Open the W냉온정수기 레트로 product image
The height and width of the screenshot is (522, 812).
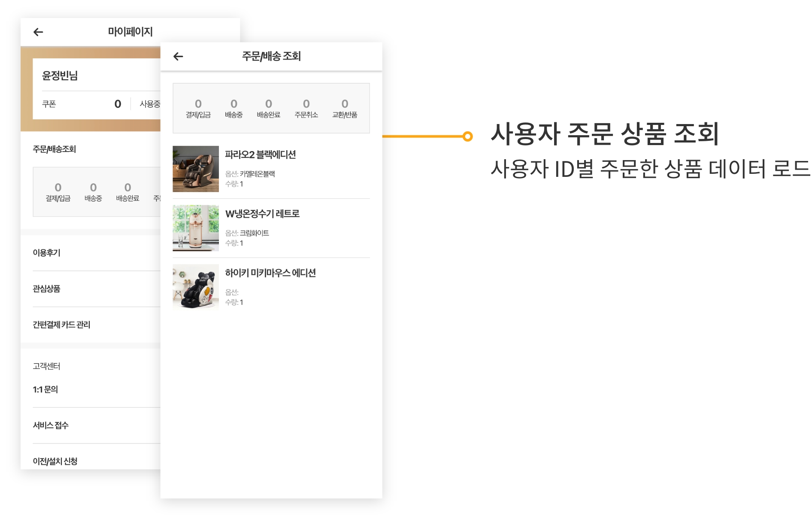coord(196,228)
